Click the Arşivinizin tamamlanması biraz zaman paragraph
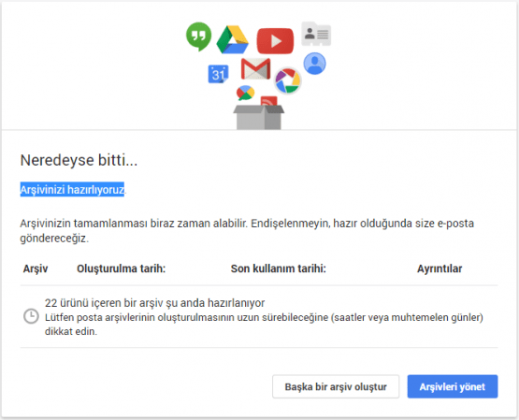The image size is (519, 420). 247,231
